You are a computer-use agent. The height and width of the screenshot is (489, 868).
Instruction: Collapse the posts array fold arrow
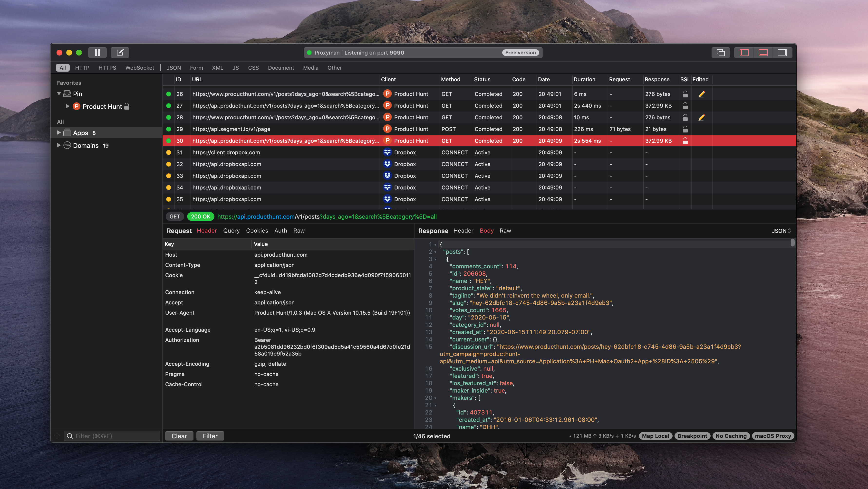[435, 252]
